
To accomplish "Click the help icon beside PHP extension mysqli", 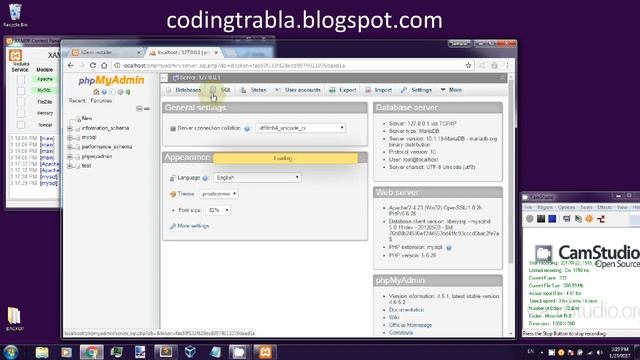I will tap(449, 248).
